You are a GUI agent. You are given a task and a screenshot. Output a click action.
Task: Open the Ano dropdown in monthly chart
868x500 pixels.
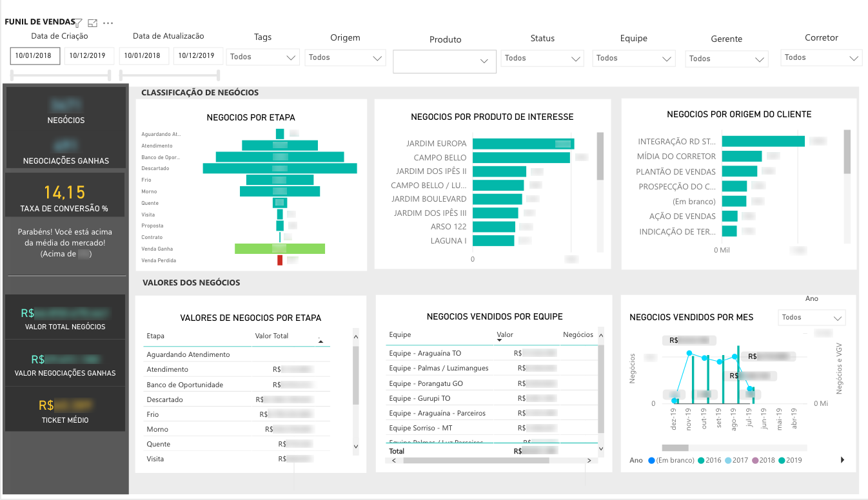coord(811,317)
